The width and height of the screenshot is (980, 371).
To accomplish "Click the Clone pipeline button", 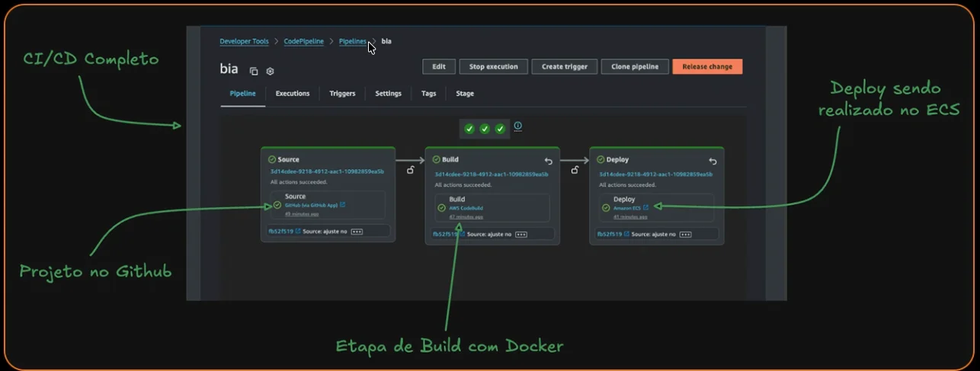I will [x=635, y=67].
